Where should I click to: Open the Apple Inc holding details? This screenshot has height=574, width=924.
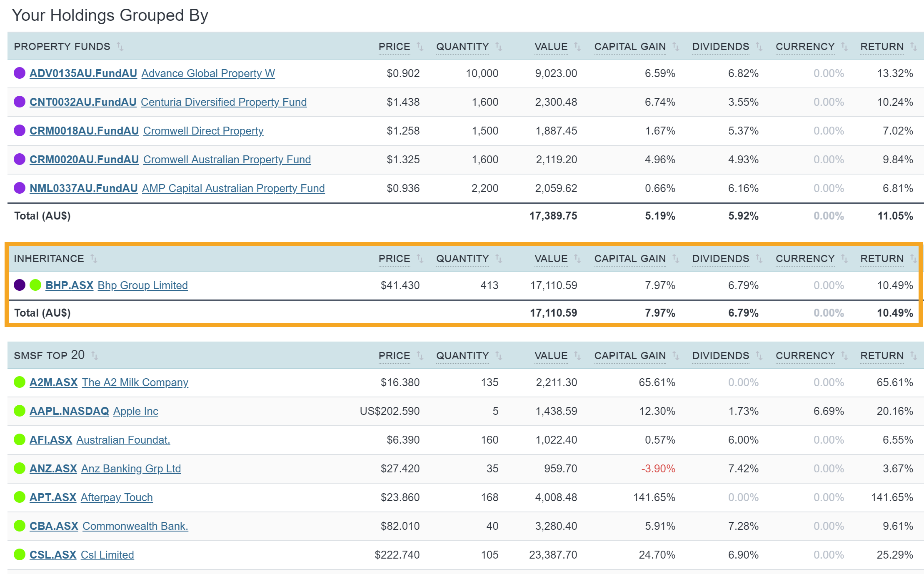[135, 411]
